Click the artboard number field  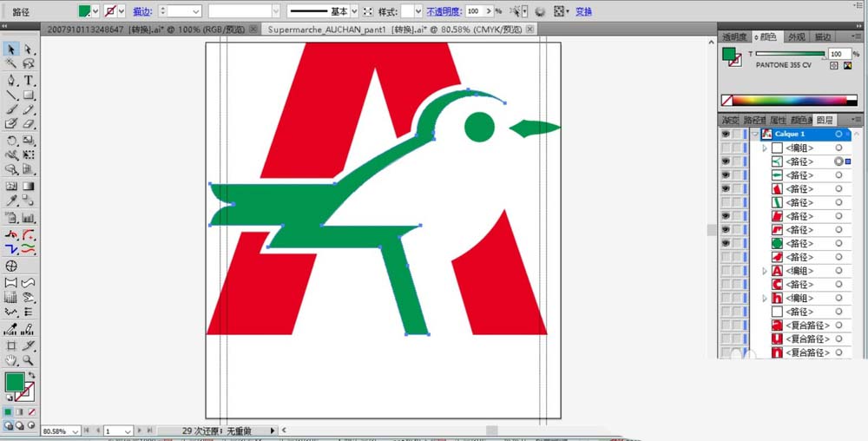[x=112, y=431]
